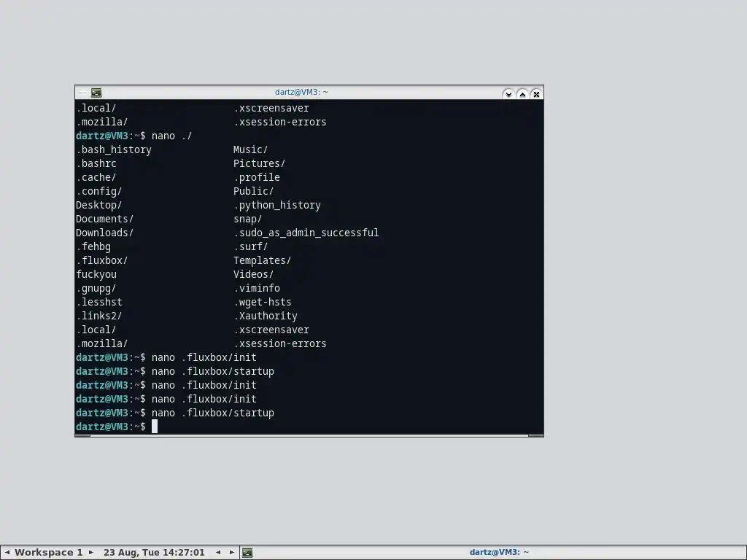
Task: Click the .bashrc entry
Action: click(96, 163)
